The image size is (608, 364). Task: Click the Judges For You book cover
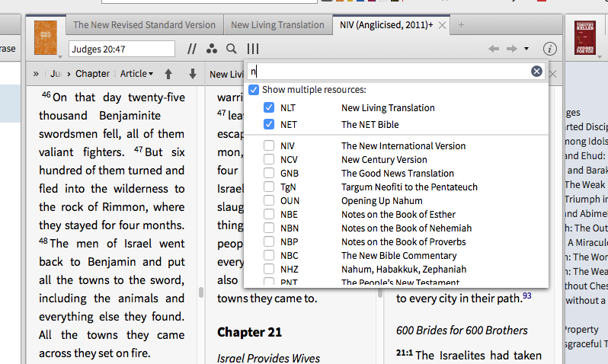584,37
